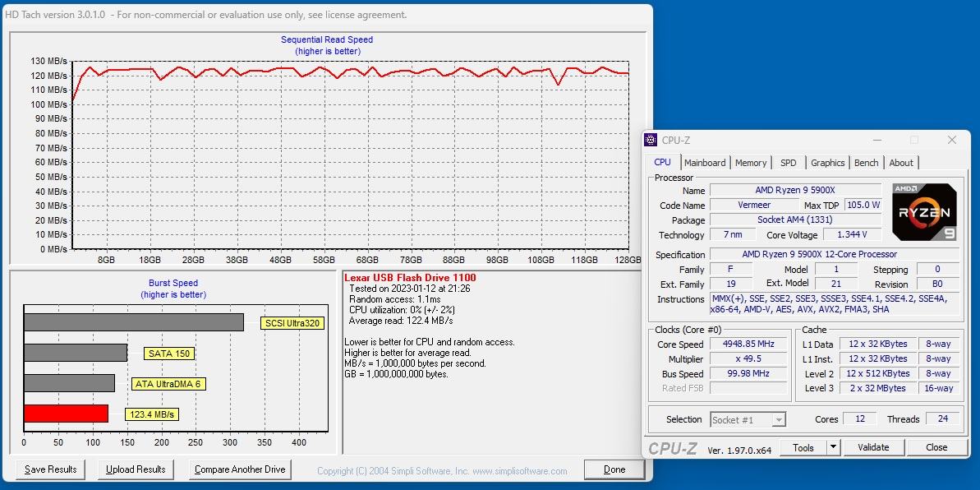980x490 pixels.
Task: Click the Sequential Read Speed chart title
Action: pyautogui.click(x=327, y=39)
